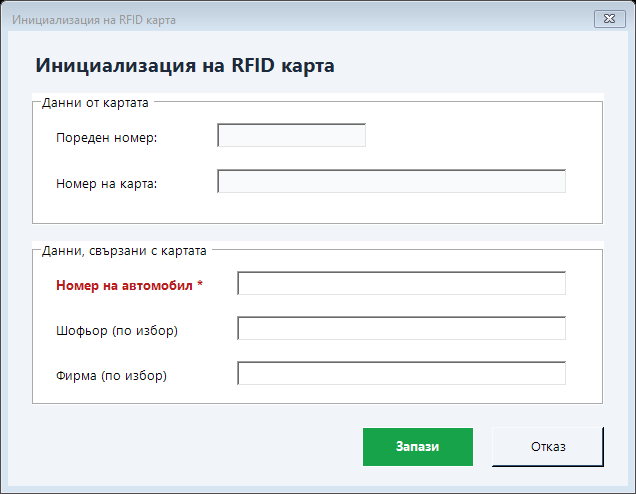Click the Шофьор (по избор) label
Screen dimensions: 636x494
[x=117, y=331]
